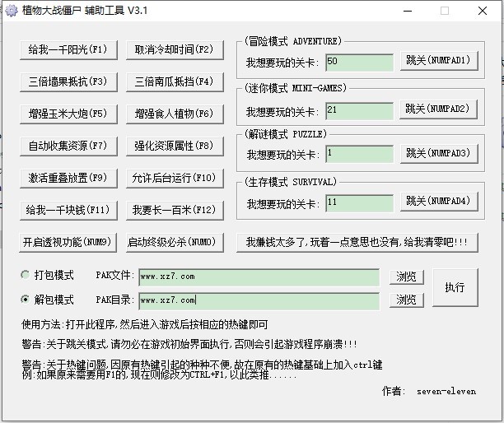
Task: Click 跳关(NUMPAD4) for Survival mode
Action: pos(439,202)
